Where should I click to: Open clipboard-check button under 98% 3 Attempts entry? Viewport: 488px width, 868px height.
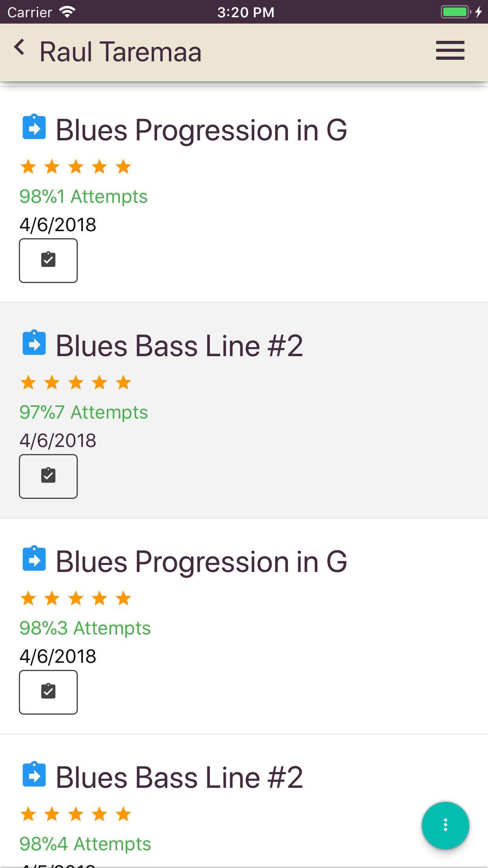pyautogui.click(x=48, y=692)
